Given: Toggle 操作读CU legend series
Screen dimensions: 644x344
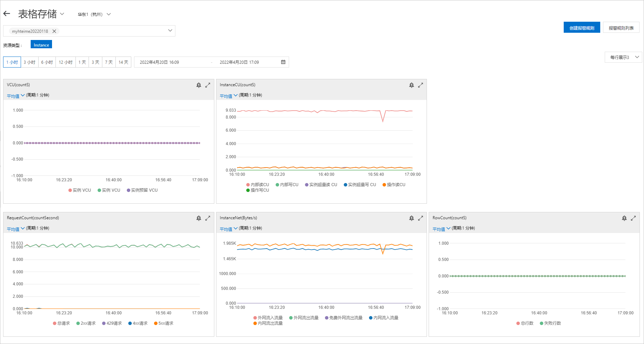Looking at the screenshot, I should pos(394,185).
